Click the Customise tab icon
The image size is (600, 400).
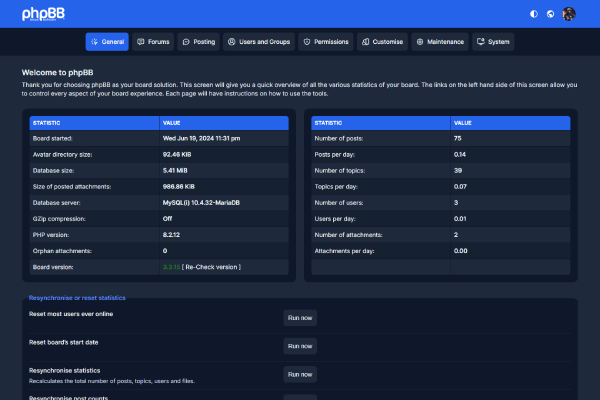tap(365, 42)
